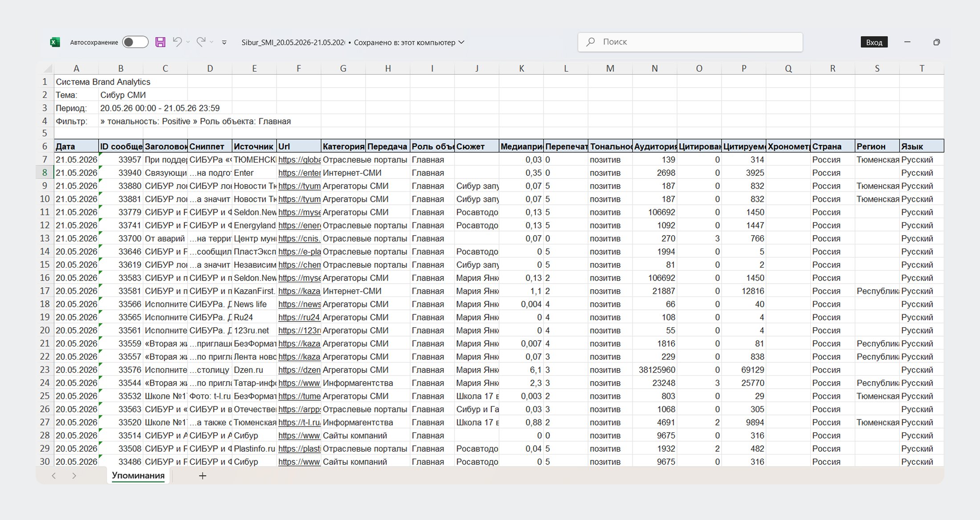Add a new sheet with the plus icon

[x=203, y=476]
